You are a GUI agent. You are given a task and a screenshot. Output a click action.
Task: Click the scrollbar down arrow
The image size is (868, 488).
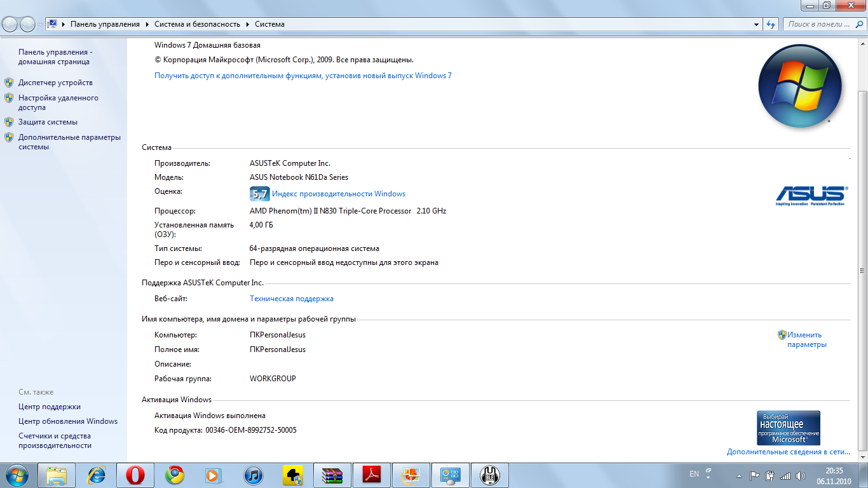862,456
